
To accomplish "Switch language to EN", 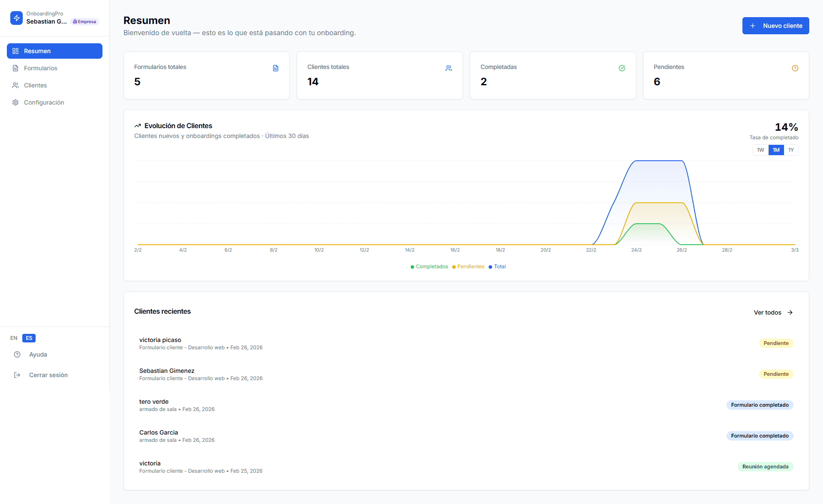I will [x=14, y=338].
